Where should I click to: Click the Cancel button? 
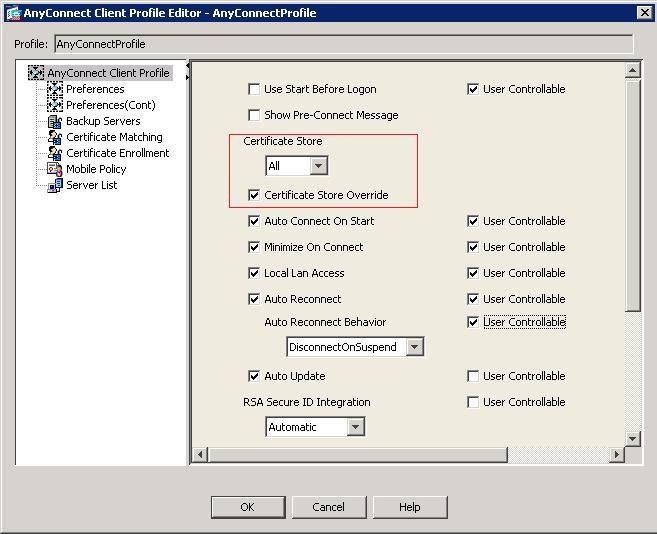(329, 507)
